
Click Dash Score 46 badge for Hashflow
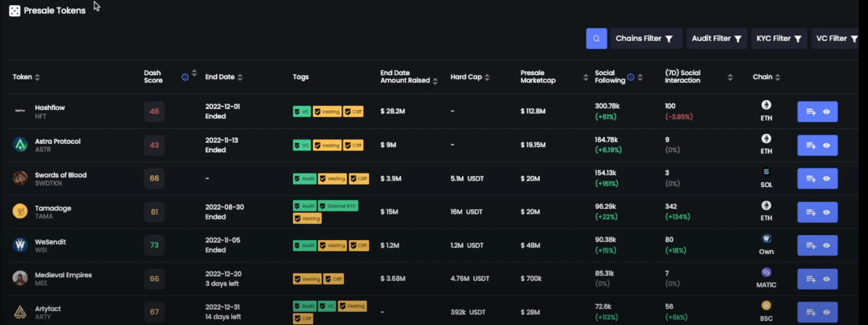(154, 112)
